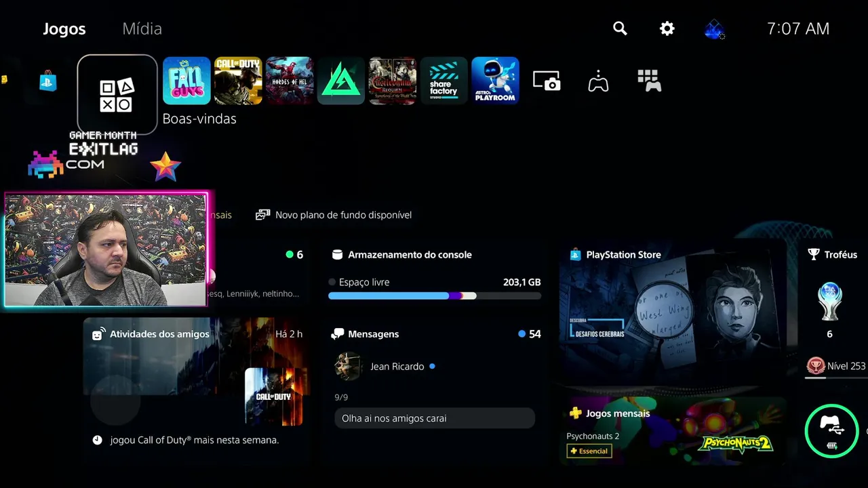Open the Jean Ricardo conversation

(435, 367)
